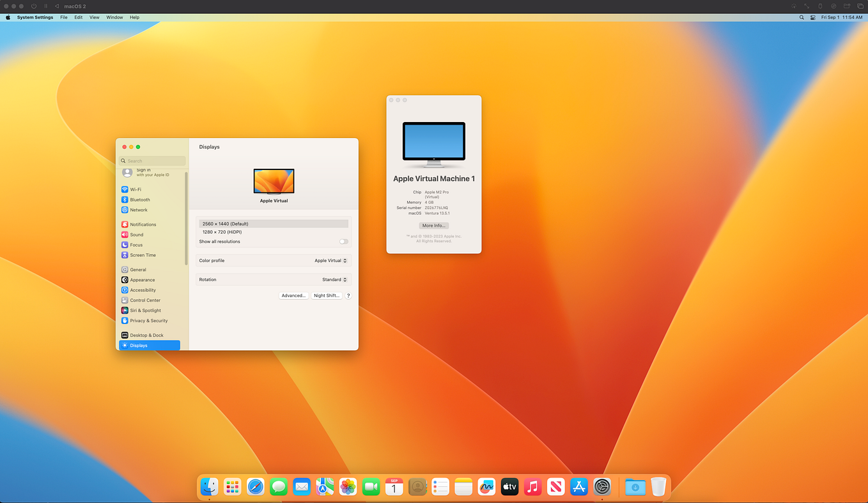The height and width of the screenshot is (503, 868).
Task: Open the Color profile dropdown
Action: (330, 260)
